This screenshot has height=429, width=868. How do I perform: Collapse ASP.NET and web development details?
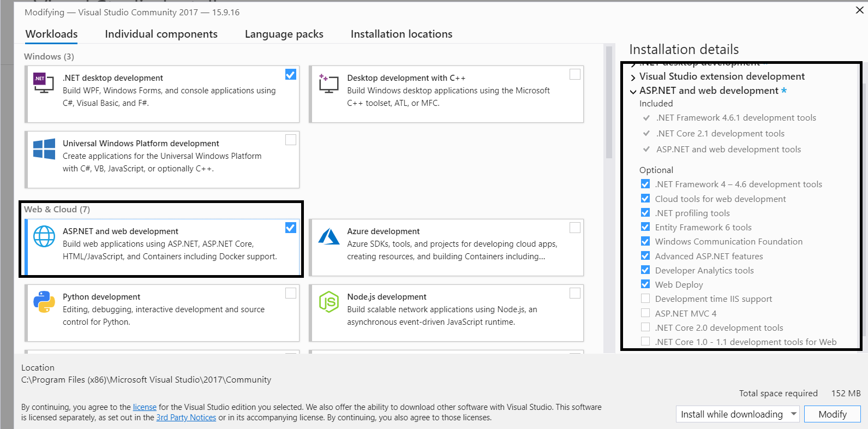coord(633,92)
